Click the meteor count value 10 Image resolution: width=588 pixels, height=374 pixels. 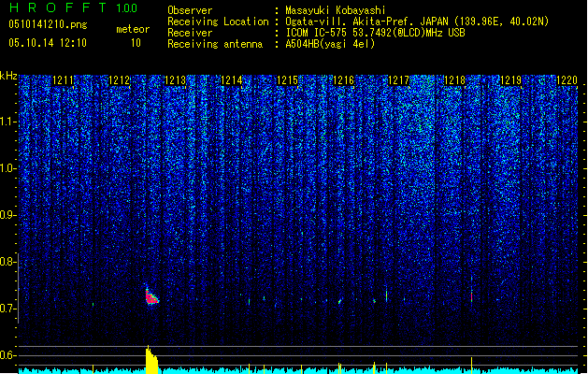[x=136, y=43]
